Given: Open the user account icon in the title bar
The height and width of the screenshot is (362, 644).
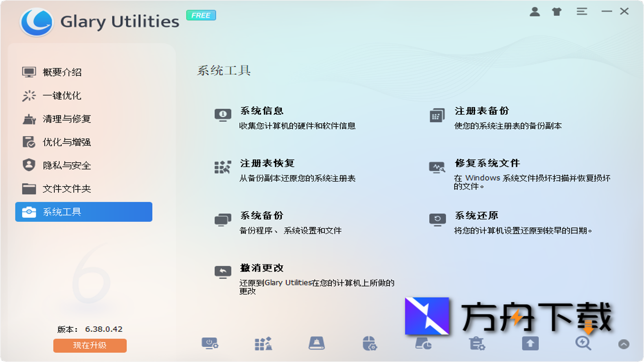Looking at the screenshot, I should point(535,12).
